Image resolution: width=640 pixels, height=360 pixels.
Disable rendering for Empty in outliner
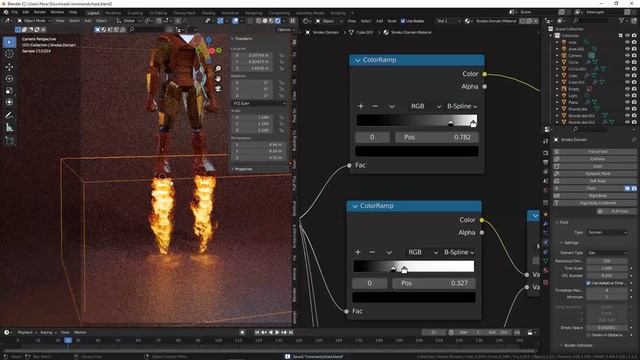pyautogui.click(x=634, y=89)
